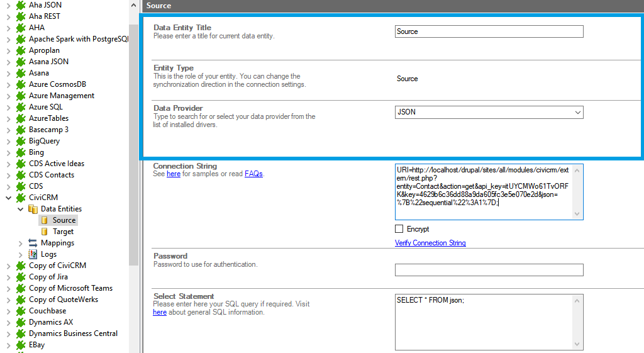Click the Data Entity Title text field
This screenshot has width=644, height=353.
click(x=489, y=31)
